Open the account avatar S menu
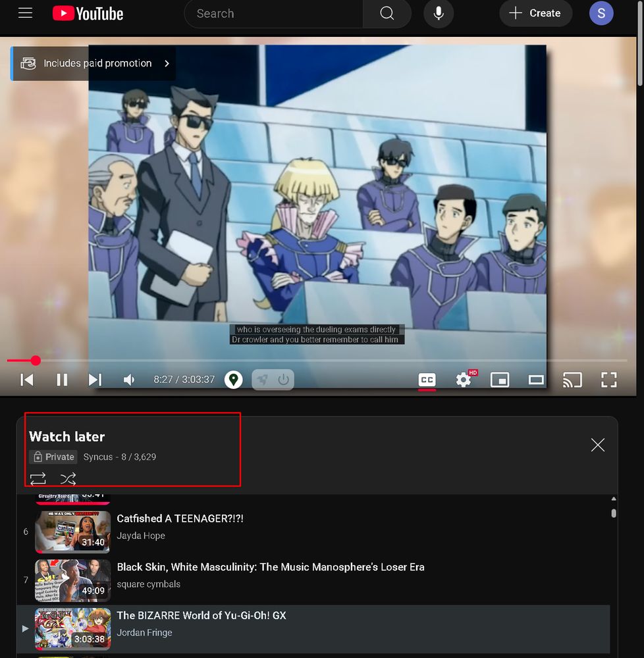Screen dimensions: 644x658 coord(601,13)
